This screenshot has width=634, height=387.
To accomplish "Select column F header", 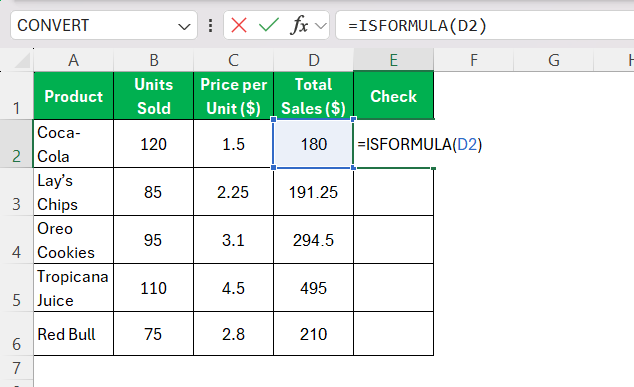I will (x=473, y=60).
